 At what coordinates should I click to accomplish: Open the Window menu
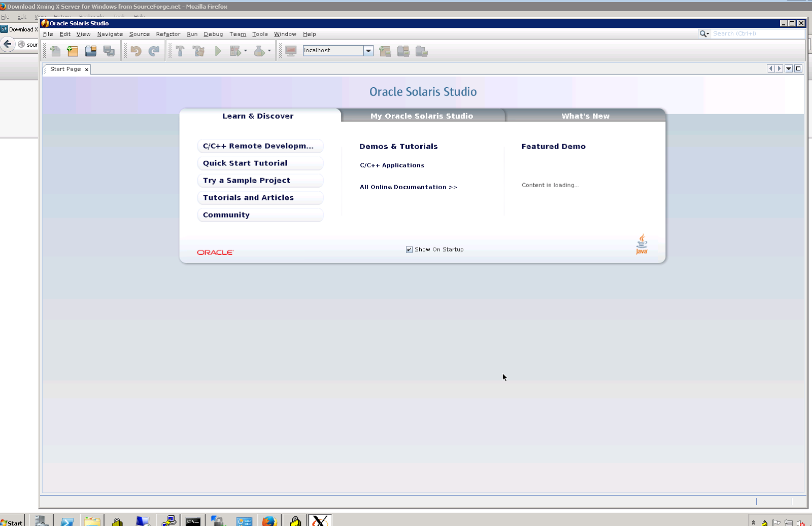(x=285, y=34)
